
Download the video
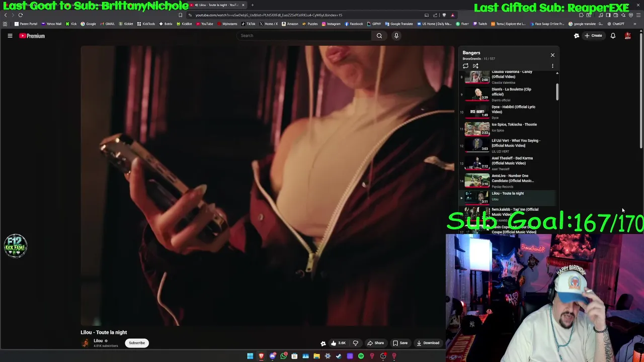(x=428, y=343)
